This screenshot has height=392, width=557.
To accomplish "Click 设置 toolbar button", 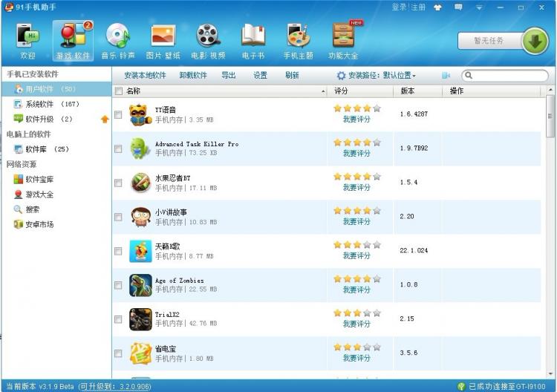I will tap(260, 75).
